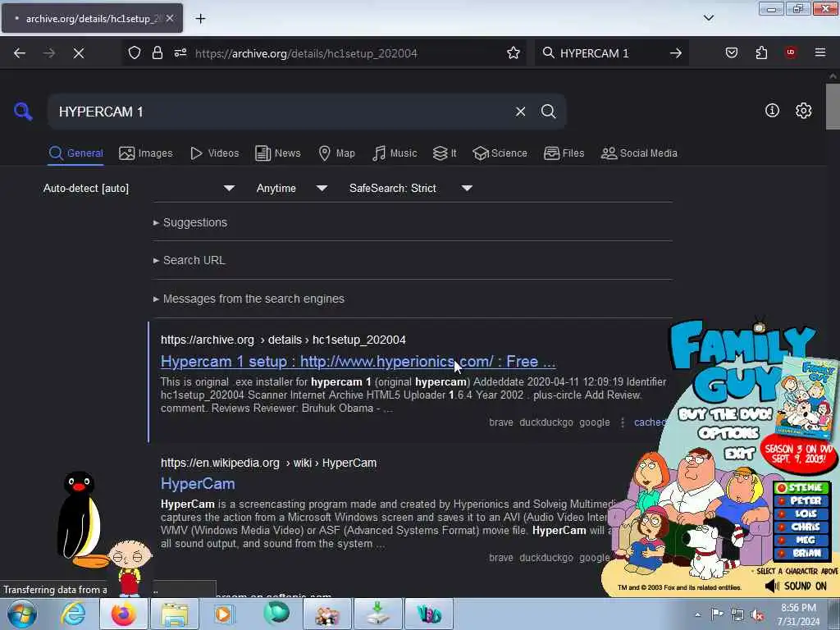Expand Messages from the search engines
The image size is (840, 630).
(249, 299)
